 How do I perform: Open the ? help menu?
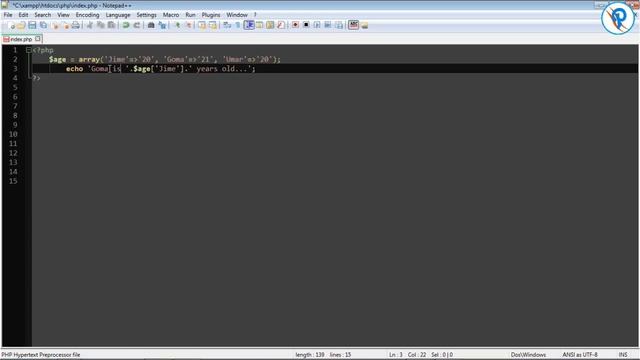(x=255, y=15)
